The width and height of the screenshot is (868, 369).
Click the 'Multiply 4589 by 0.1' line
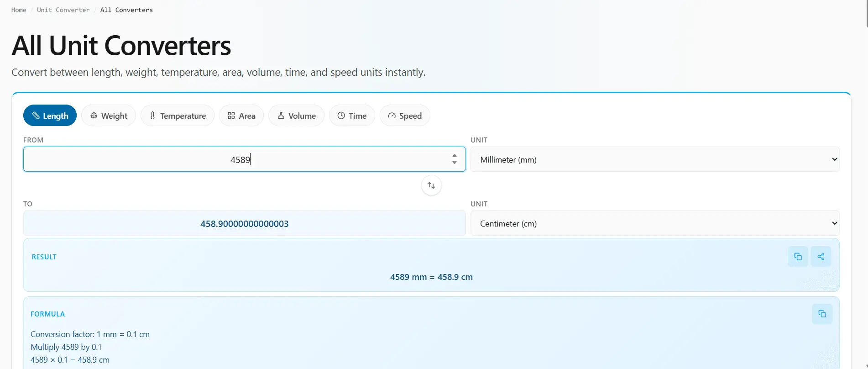[66, 347]
